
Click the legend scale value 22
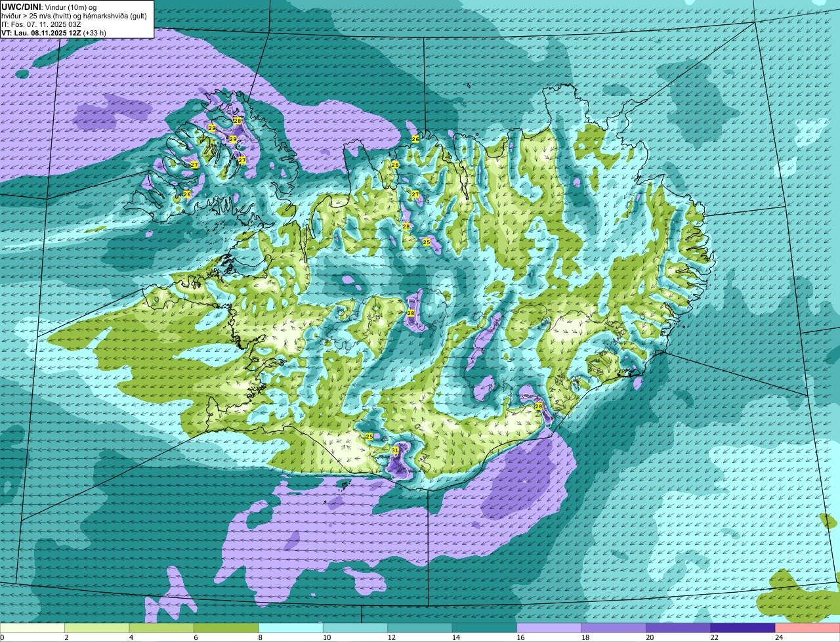(x=715, y=637)
